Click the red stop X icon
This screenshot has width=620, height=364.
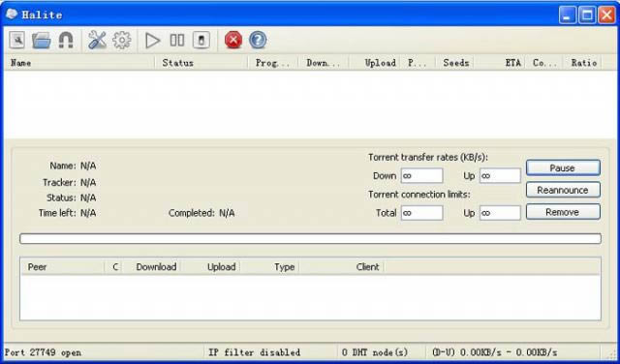[233, 41]
